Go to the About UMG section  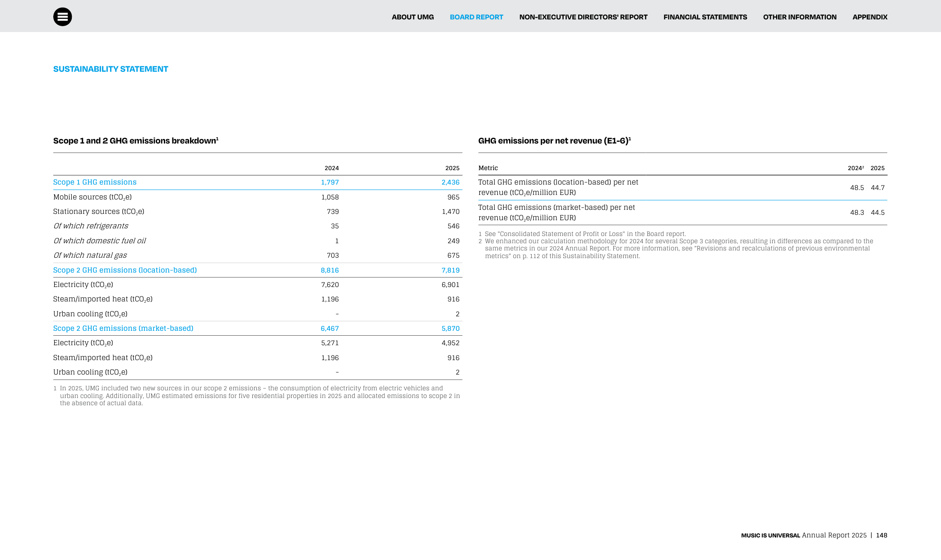click(413, 17)
